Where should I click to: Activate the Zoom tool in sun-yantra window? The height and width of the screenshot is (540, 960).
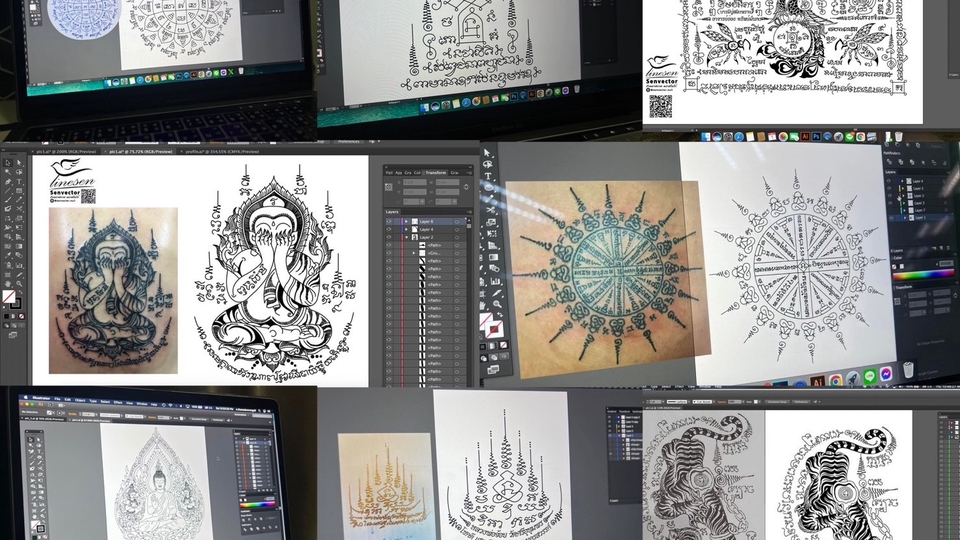point(497,304)
